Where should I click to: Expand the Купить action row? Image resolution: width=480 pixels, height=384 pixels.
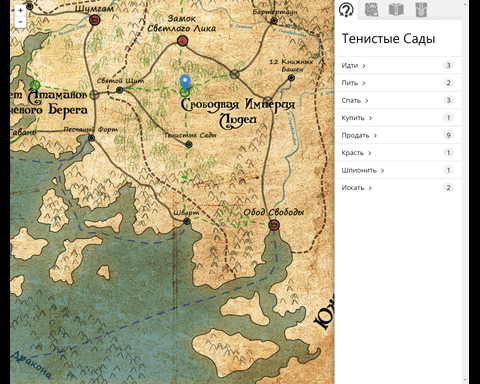tap(398, 118)
